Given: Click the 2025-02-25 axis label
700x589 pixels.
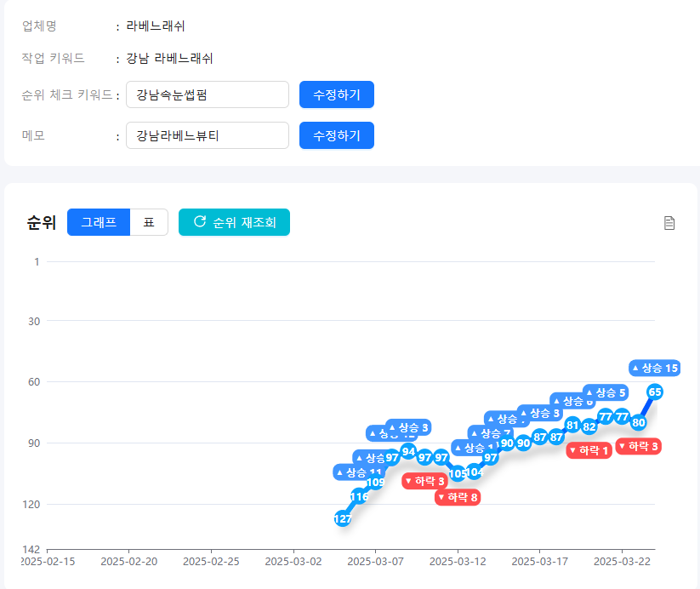Looking at the screenshot, I should tap(211, 561).
